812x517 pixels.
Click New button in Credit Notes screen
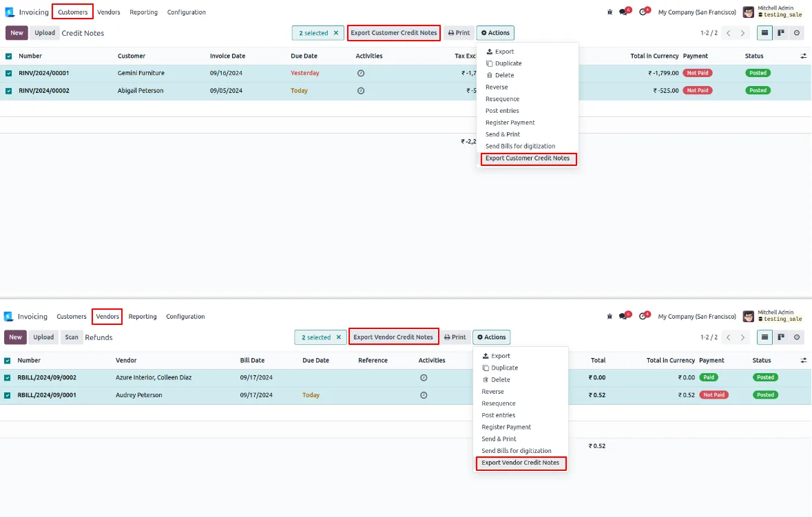coord(17,32)
